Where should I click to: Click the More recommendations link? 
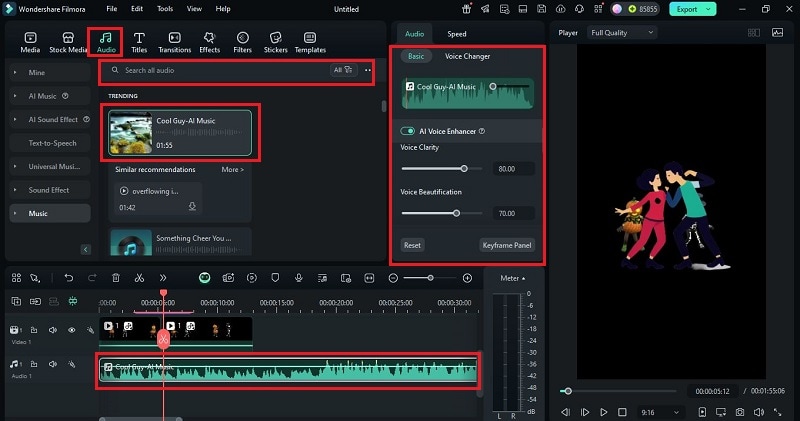point(232,169)
